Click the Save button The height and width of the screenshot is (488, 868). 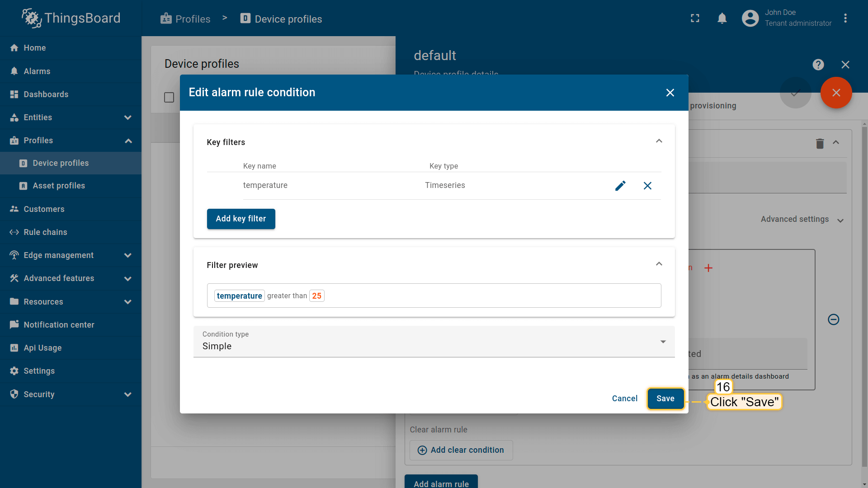tap(665, 399)
